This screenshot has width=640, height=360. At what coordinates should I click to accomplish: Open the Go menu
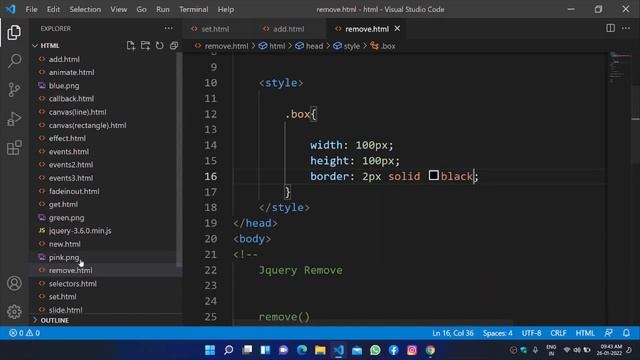pos(141,9)
